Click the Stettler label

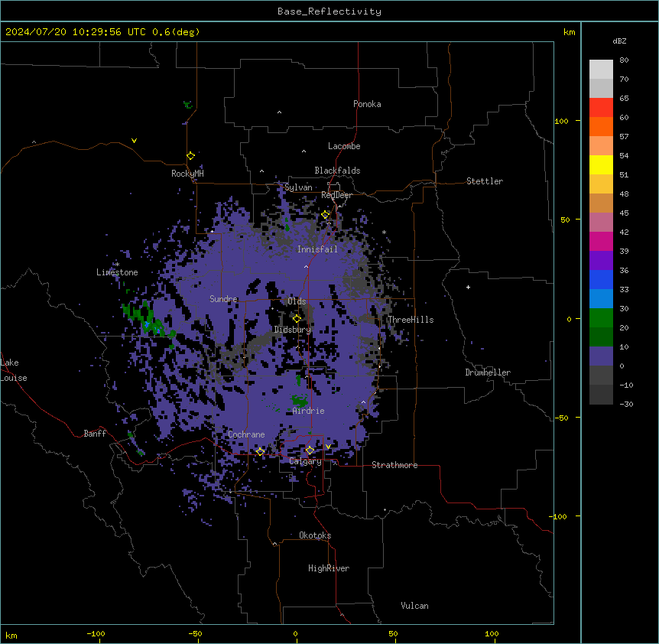click(485, 181)
